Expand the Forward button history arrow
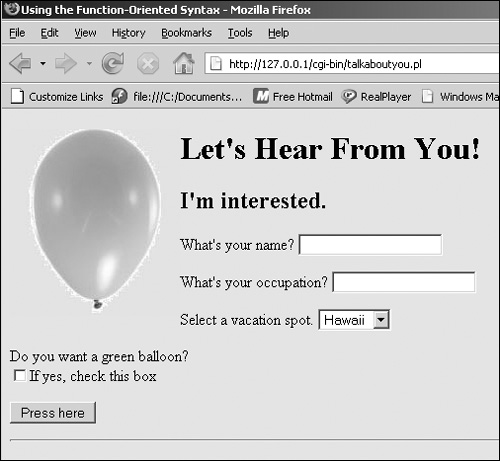Viewport: 500px width, 461px height. tap(89, 63)
